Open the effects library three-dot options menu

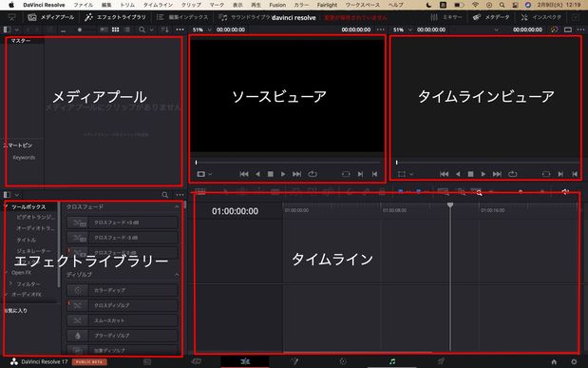[x=180, y=195]
